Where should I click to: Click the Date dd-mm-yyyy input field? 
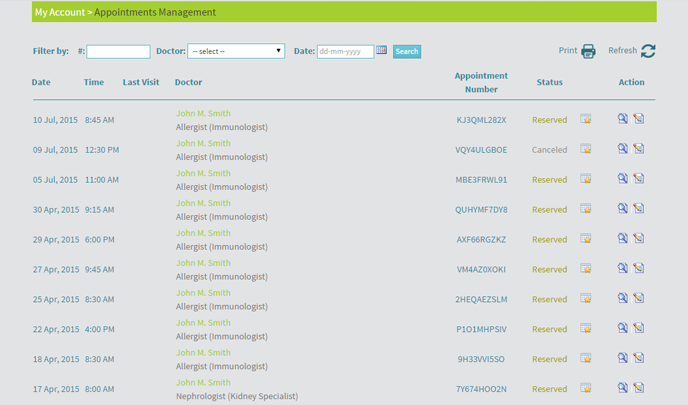[345, 51]
